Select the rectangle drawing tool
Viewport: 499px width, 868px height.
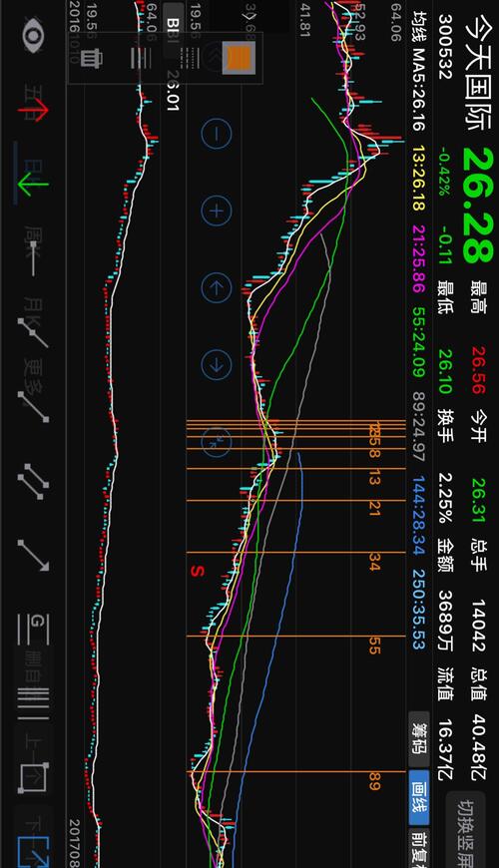click(x=33, y=777)
